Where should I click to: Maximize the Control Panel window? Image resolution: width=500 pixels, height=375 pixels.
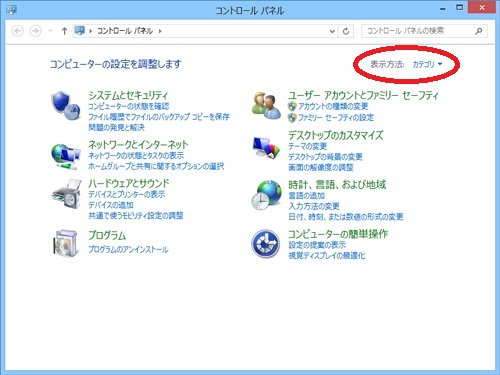460,7
